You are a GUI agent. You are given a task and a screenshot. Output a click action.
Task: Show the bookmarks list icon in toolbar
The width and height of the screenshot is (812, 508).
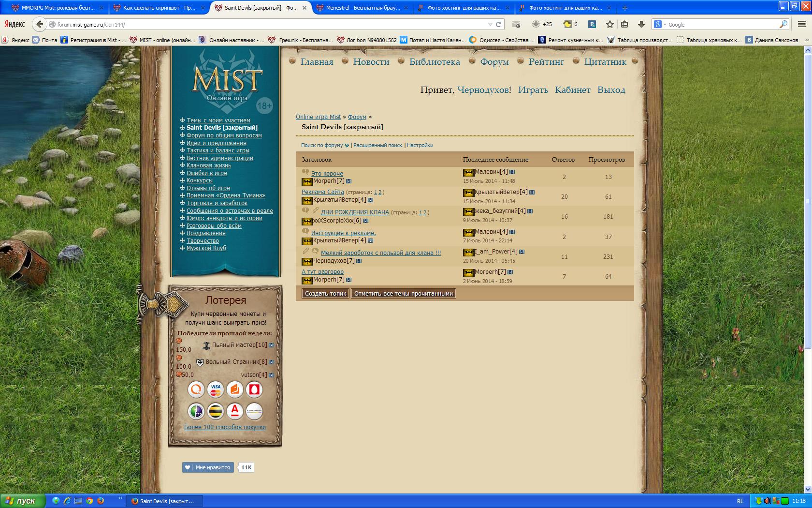click(624, 24)
